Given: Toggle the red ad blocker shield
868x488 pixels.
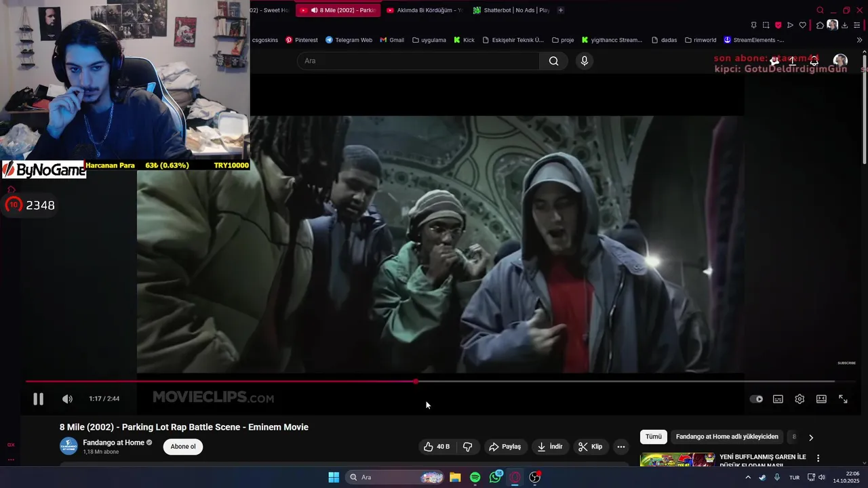Looking at the screenshot, I should (x=778, y=25).
